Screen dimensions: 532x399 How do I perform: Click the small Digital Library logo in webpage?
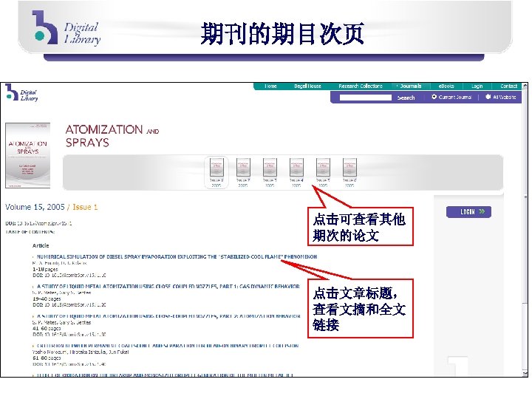21,92
